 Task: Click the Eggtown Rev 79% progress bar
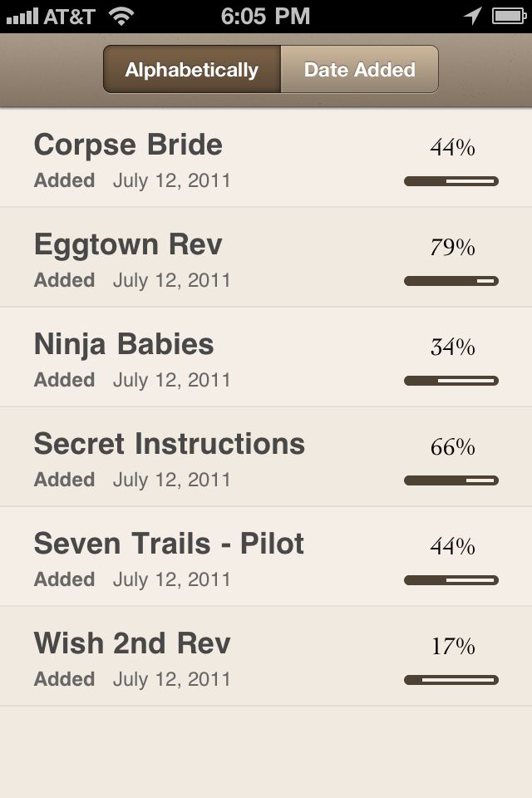click(451, 281)
